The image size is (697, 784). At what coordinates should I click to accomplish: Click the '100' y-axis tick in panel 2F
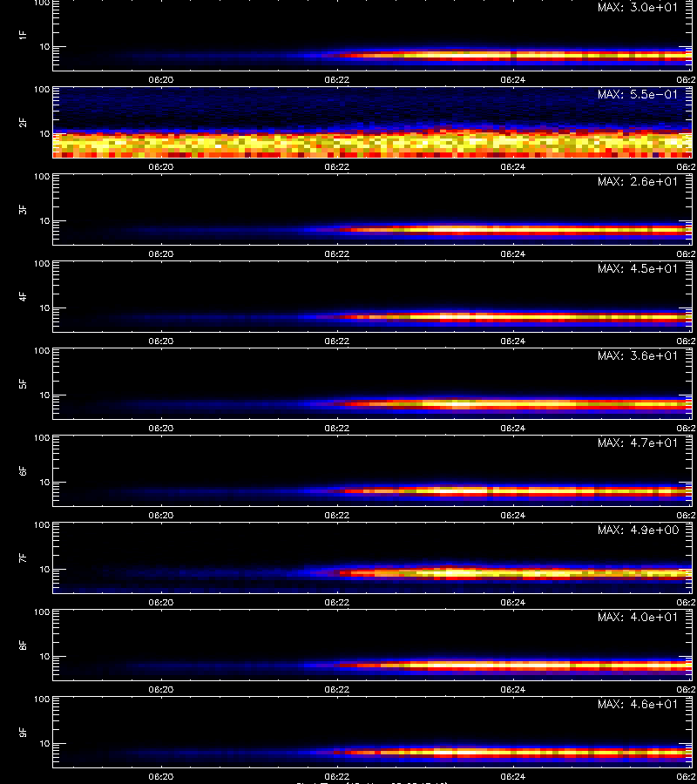42,90
